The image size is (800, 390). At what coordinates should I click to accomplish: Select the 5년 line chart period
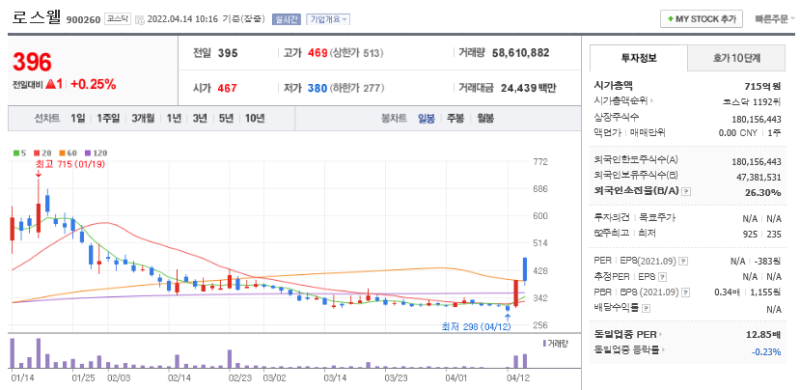(226, 118)
